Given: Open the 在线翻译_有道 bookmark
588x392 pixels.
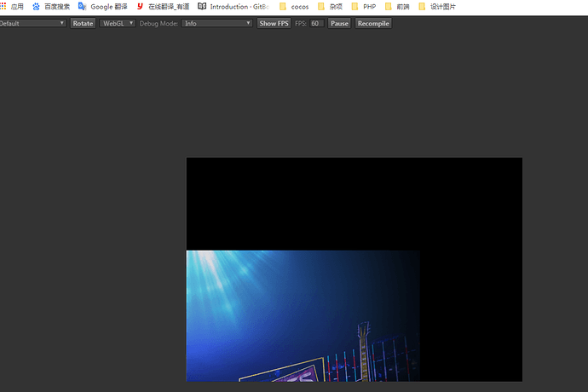Looking at the screenshot, I should point(163,6).
